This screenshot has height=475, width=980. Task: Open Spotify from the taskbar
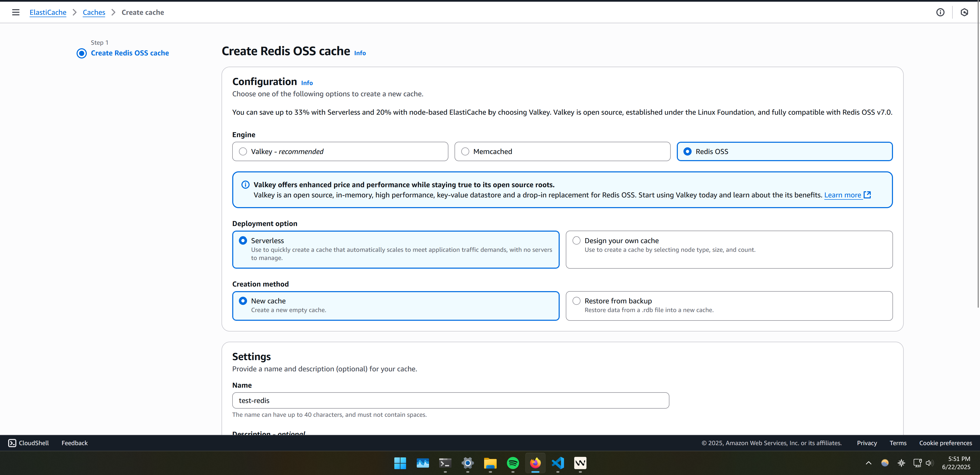click(512, 463)
